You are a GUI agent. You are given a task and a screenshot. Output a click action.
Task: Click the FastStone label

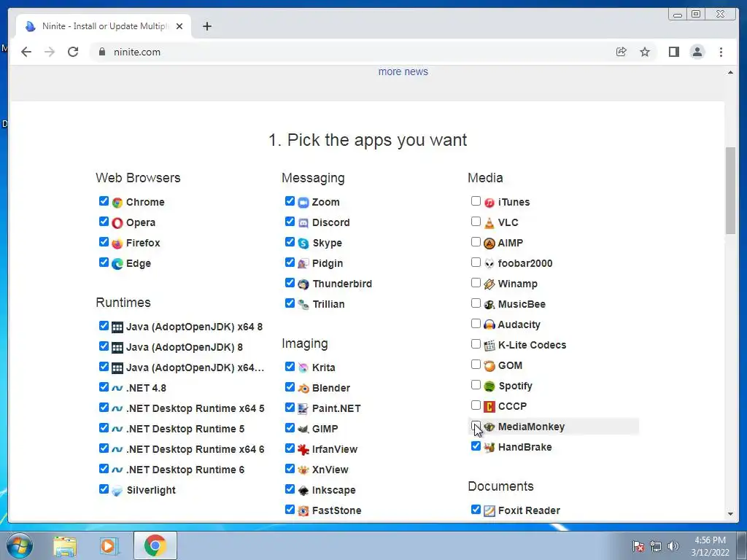[337, 510]
